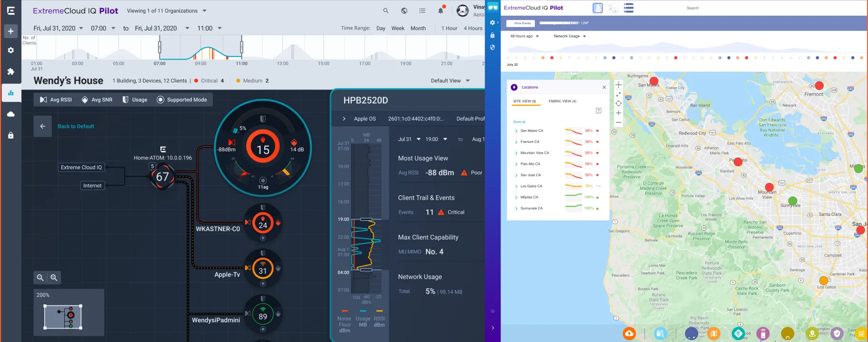868x342 pixels.
Task: Open the start date Fri, Jul 31 dropdown
Action: (x=58, y=28)
